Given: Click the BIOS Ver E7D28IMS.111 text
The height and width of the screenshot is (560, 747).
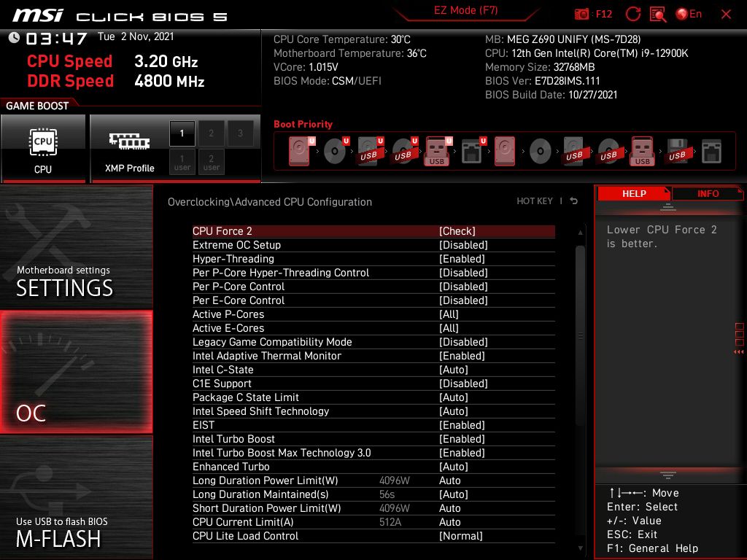Looking at the screenshot, I should [x=542, y=80].
